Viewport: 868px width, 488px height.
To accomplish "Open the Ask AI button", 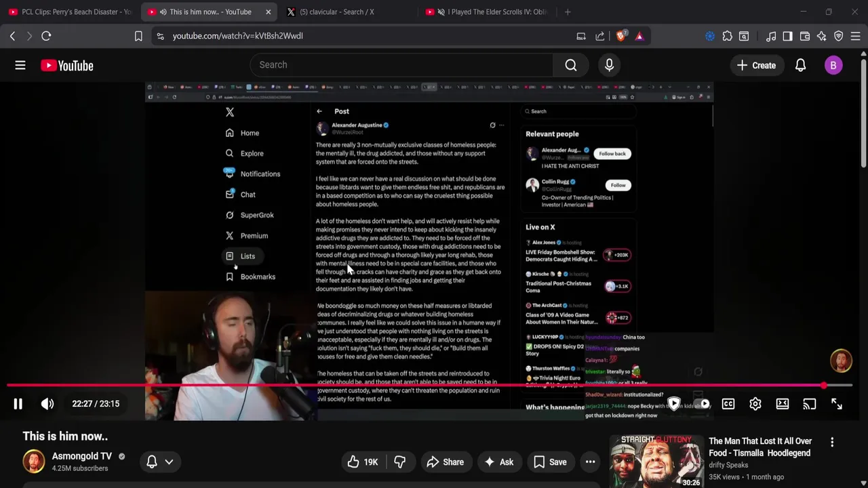I will (x=498, y=462).
